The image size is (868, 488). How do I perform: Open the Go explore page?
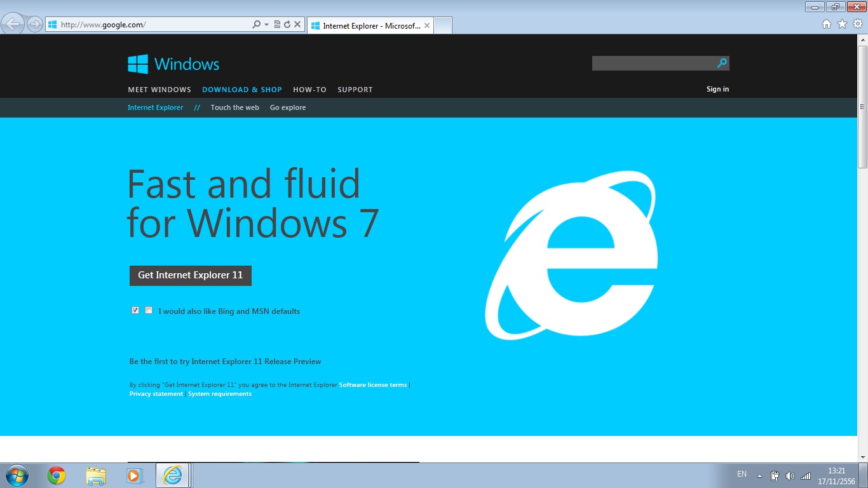click(288, 107)
